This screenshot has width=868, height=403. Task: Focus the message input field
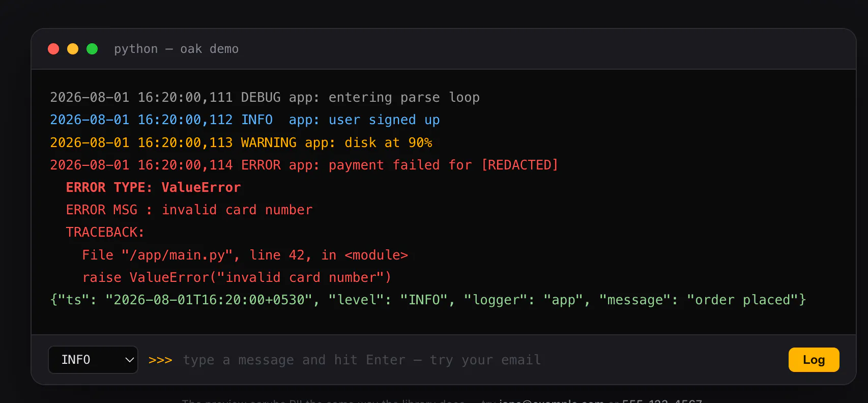481,360
